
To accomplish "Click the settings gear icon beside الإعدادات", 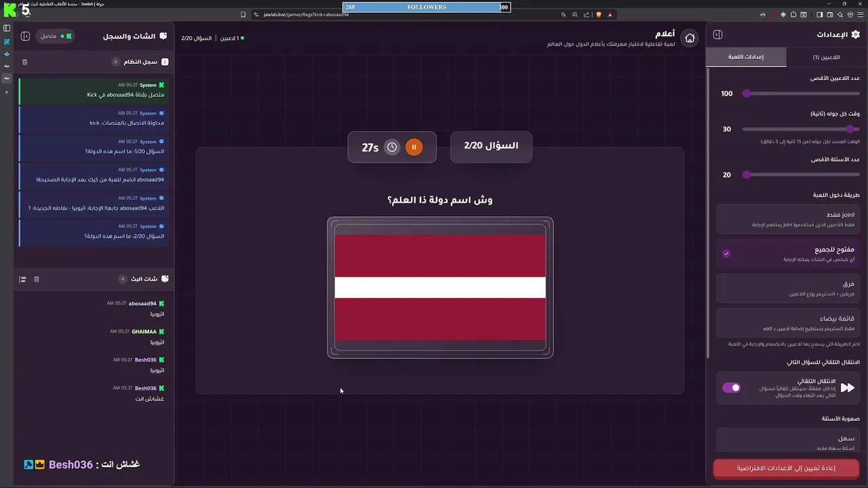I will coord(855,35).
